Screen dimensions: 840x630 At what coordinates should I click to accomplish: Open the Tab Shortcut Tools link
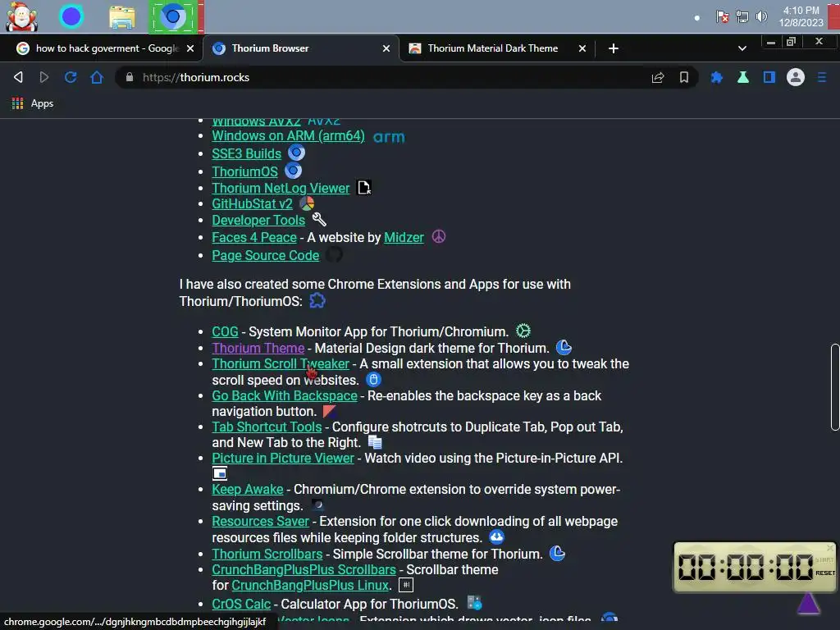[x=267, y=427]
